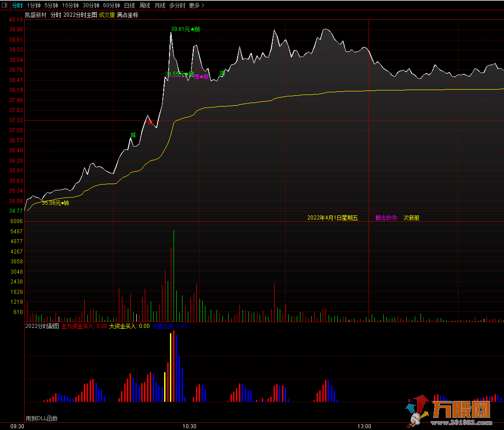The height and width of the screenshot is (430, 504).
Task: Click the 39.90 price axis label
Action: (x=16, y=30)
